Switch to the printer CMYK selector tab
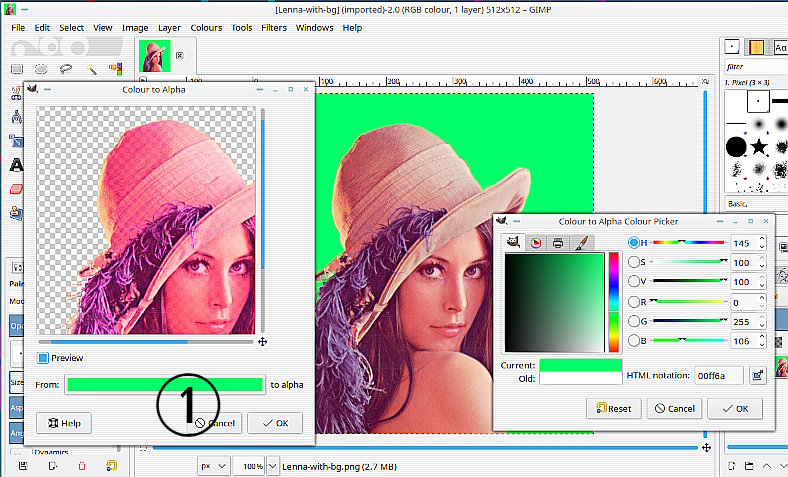 (x=558, y=242)
